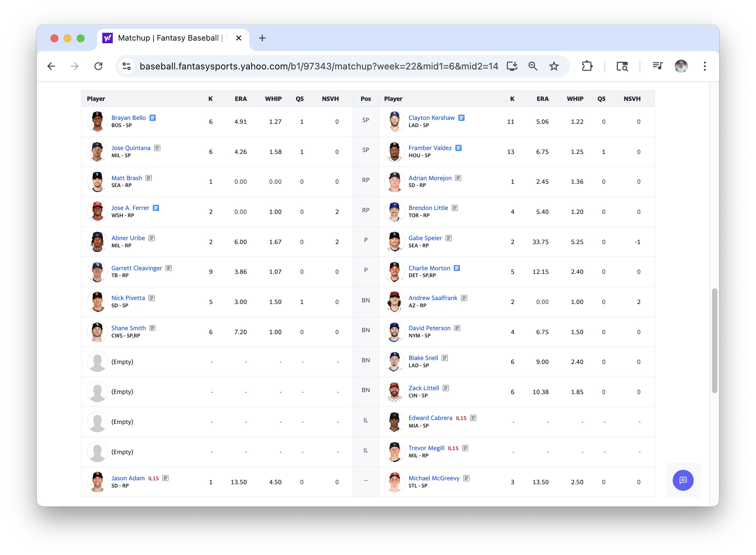The height and width of the screenshot is (555, 756).
Task: Open Charlie Morton player notes icon
Action: [x=457, y=268]
